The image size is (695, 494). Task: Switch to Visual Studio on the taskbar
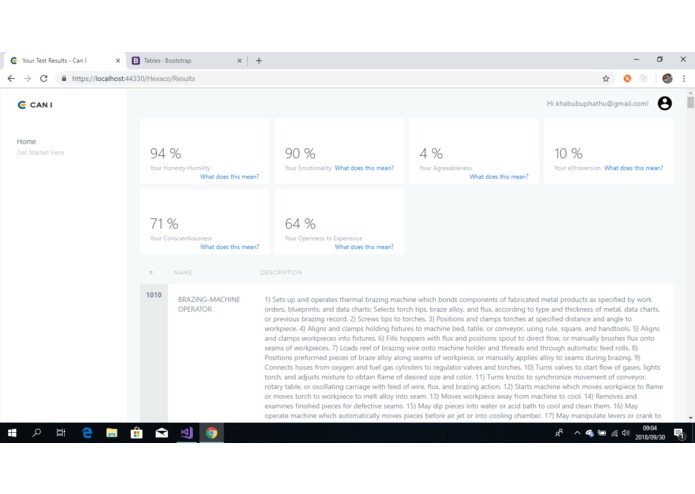(x=187, y=433)
